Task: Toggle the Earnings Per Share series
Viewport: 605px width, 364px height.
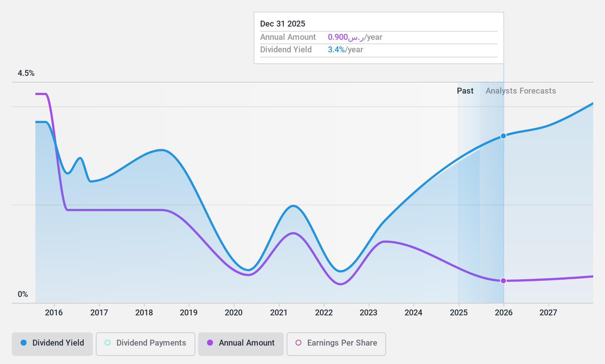Action: pos(336,344)
